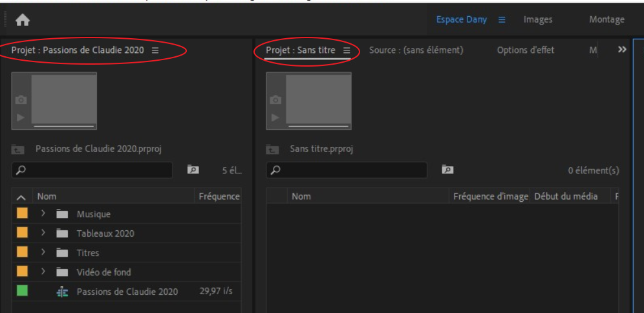Image resolution: width=644 pixels, height=313 pixels.
Task: Select the Projet : Passions de Claudie 2020 tab
Action: 78,50
